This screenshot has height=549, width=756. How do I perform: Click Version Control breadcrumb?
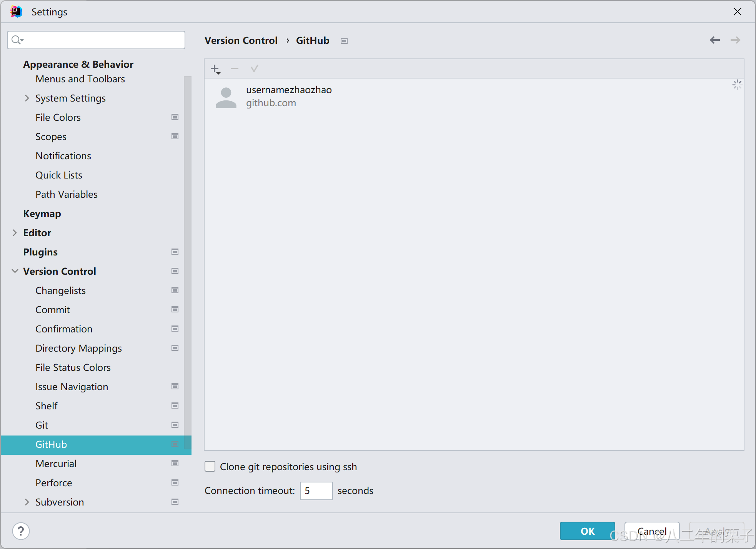pos(241,40)
